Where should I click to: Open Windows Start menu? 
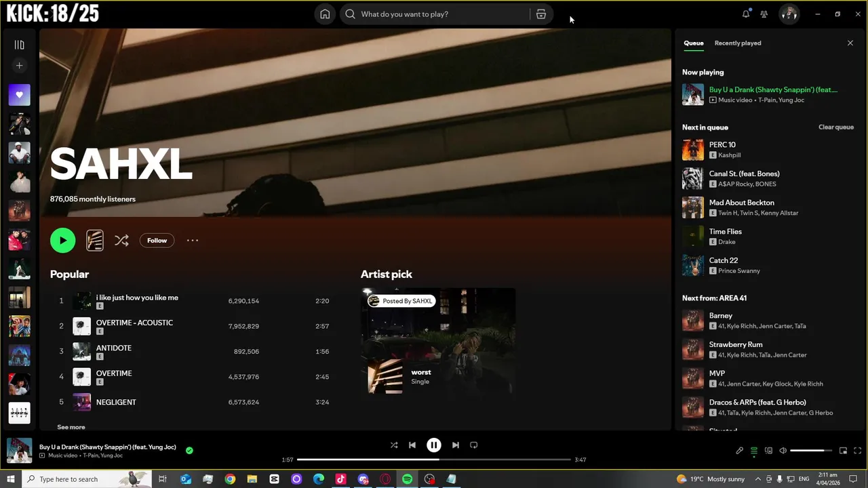(x=10, y=479)
